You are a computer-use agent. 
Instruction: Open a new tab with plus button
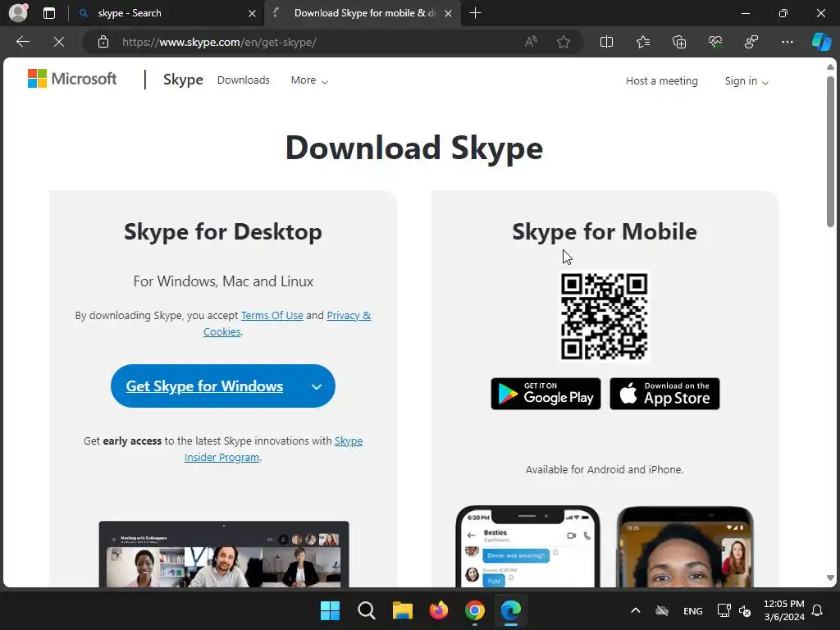click(x=475, y=13)
